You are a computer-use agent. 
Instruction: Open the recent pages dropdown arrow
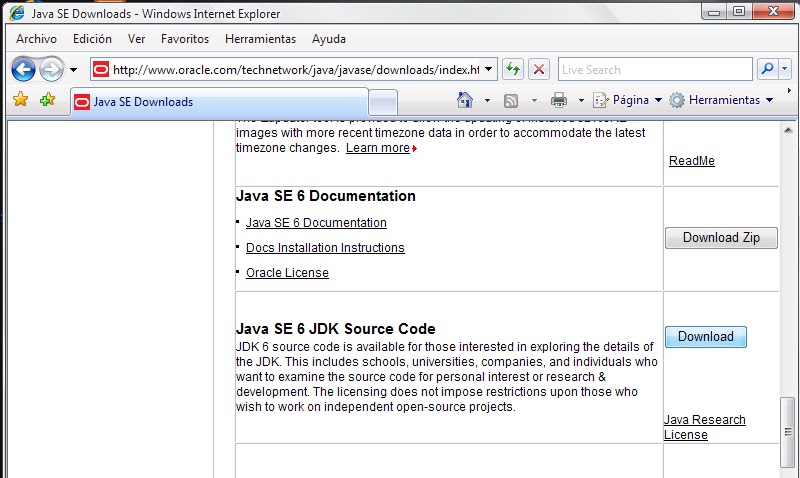tap(73, 70)
